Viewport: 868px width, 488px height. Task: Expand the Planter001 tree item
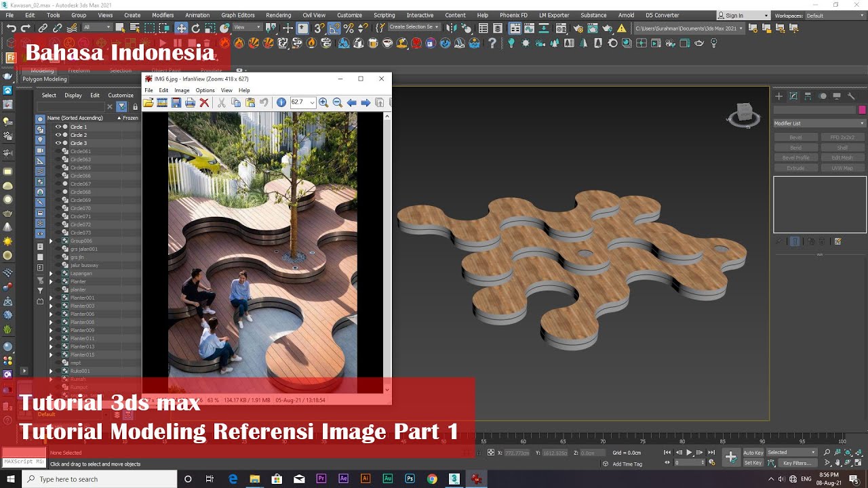50,298
